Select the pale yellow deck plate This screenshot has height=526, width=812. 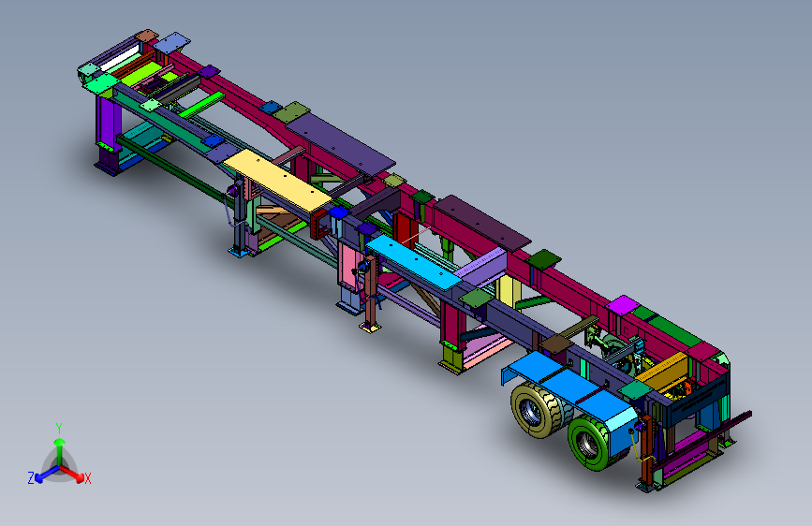pos(277,180)
